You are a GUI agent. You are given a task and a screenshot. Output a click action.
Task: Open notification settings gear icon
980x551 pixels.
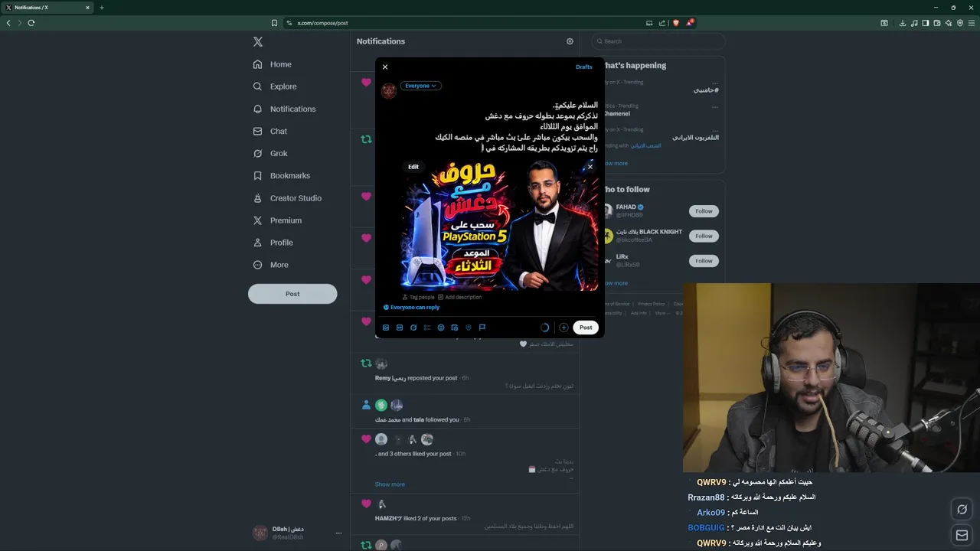570,41
